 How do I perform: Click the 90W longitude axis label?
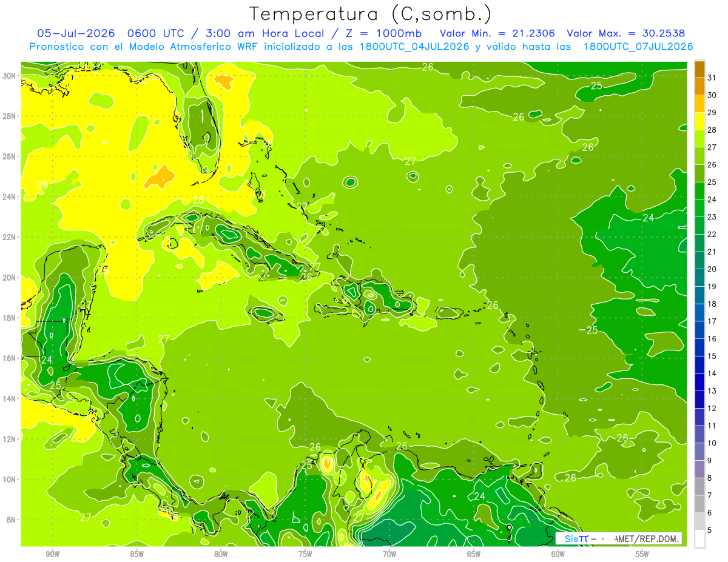coord(52,554)
